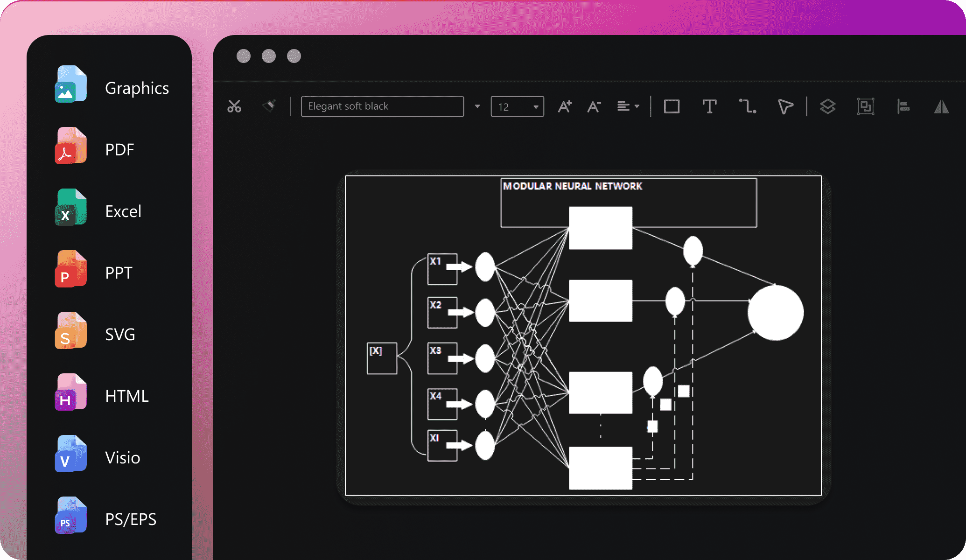Click the text alignment dropdown arrow

click(639, 106)
